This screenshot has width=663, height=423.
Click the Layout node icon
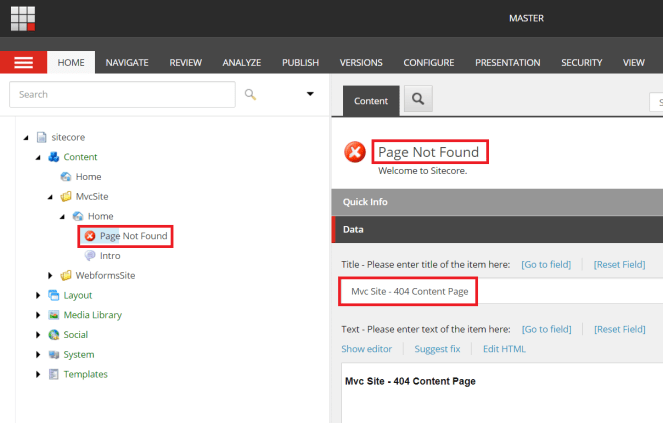[x=54, y=295]
